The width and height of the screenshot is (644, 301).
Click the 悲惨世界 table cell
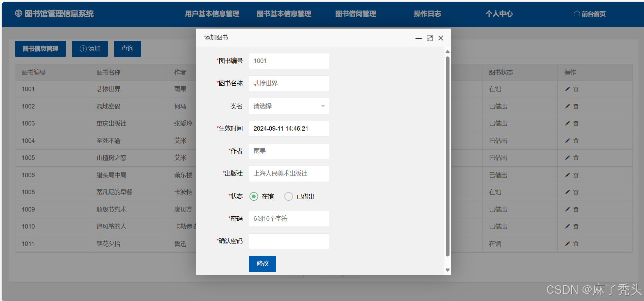tap(129, 89)
